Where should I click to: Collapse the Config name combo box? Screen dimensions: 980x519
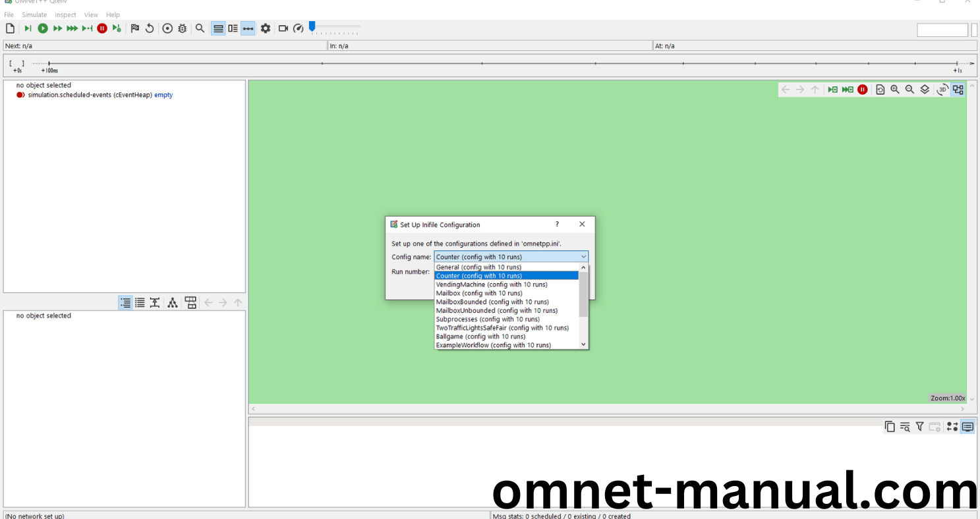coord(583,257)
